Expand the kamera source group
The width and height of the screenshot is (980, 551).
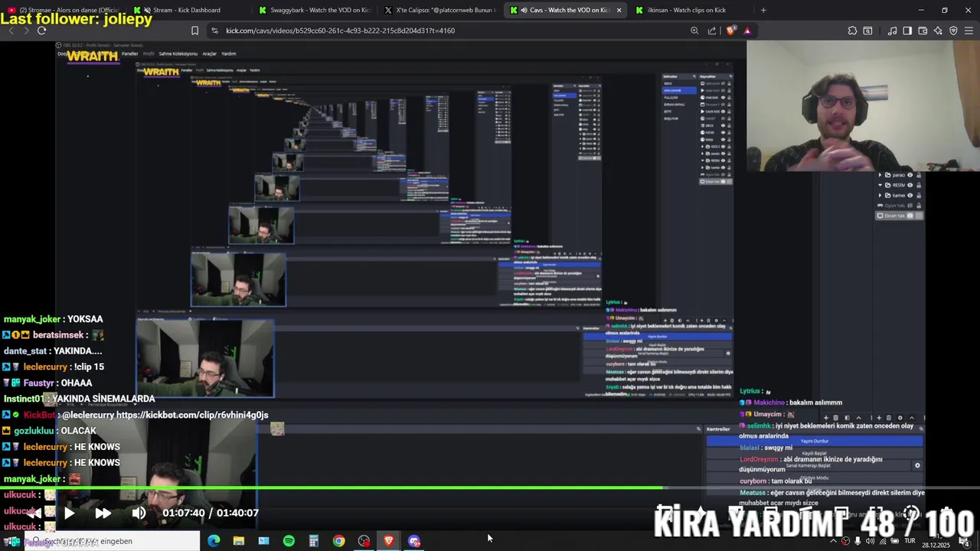(x=880, y=195)
